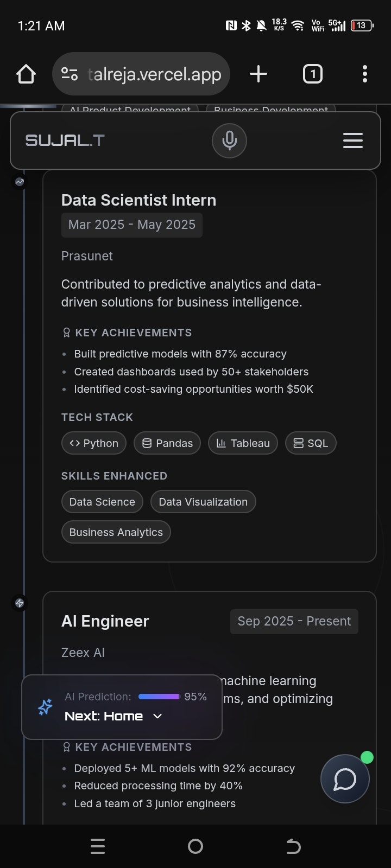Tap the SUJAL.T logo

pyautogui.click(x=65, y=141)
